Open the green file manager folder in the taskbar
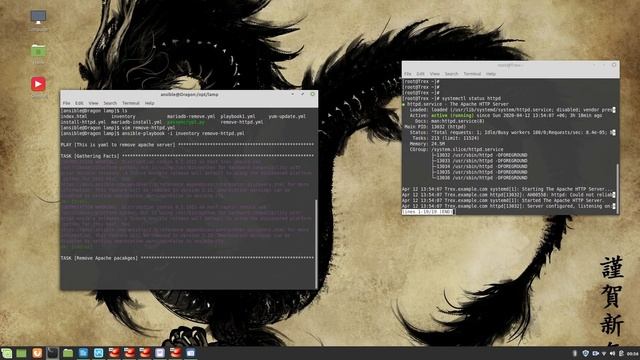Viewport: 640px width, 360px height. point(68,353)
